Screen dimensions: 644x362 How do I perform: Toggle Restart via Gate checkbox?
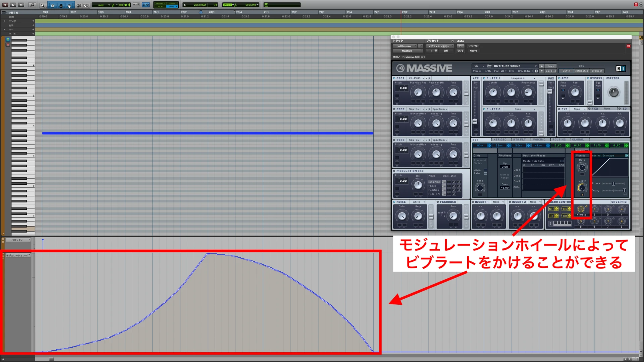tap(562, 161)
